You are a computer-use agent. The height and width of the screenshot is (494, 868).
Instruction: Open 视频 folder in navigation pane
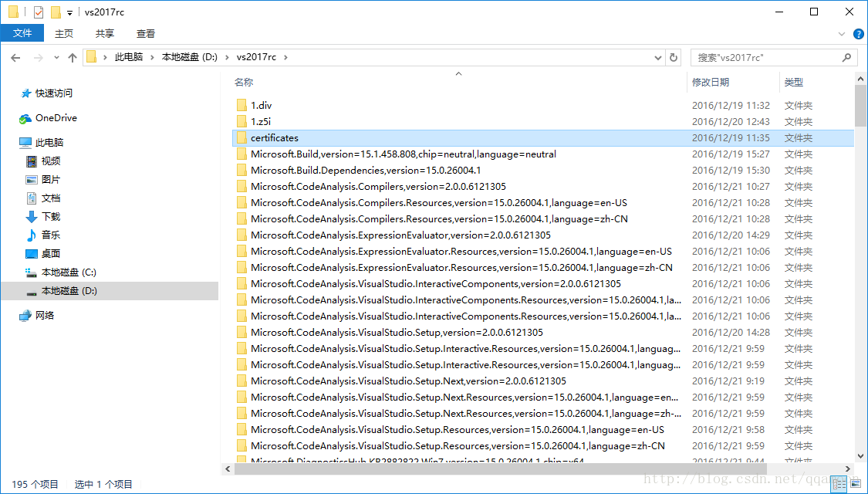[50, 161]
